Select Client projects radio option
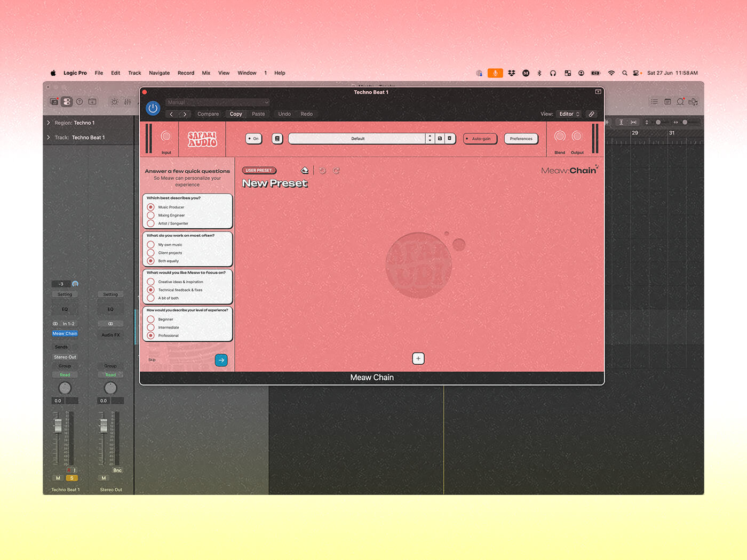 (151, 253)
